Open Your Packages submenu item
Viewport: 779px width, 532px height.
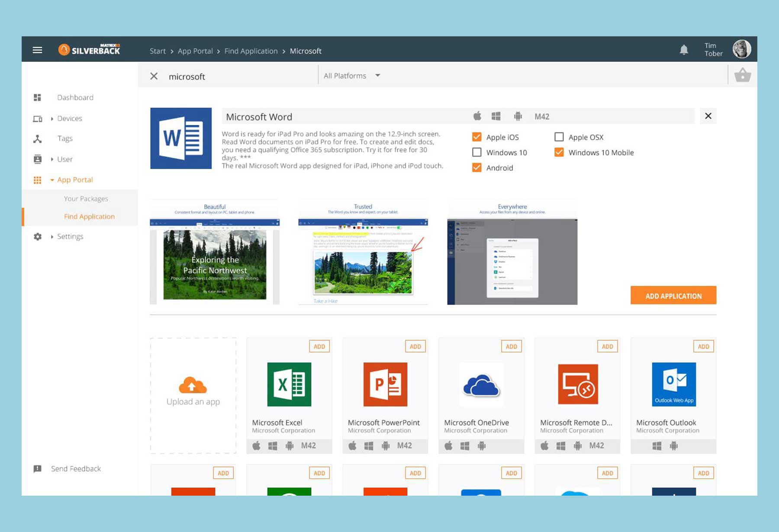pyautogui.click(x=86, y=199)
